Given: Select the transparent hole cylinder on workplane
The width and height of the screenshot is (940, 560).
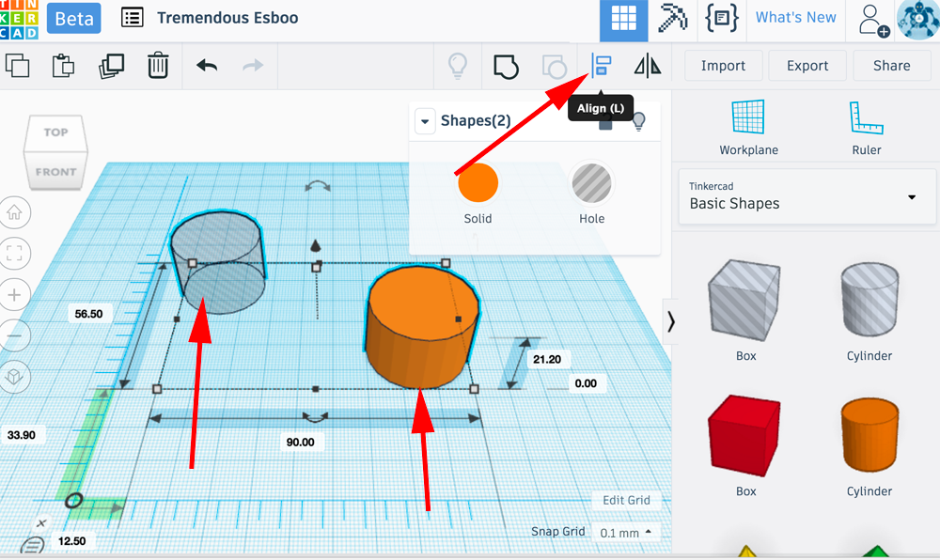Looking at the screenshot, I should [218, 261].
